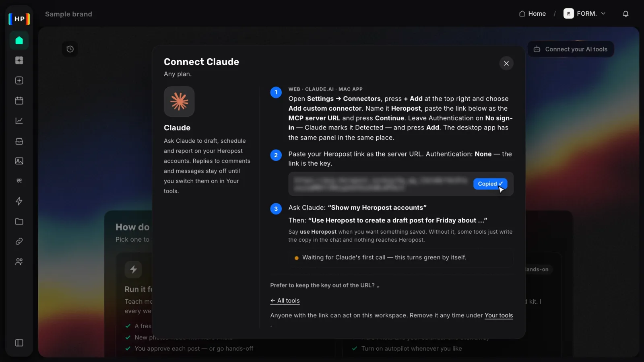644x362 pixels.
Task: Open the AI sparkle icon in sidebar
Action: click(19, 60)
